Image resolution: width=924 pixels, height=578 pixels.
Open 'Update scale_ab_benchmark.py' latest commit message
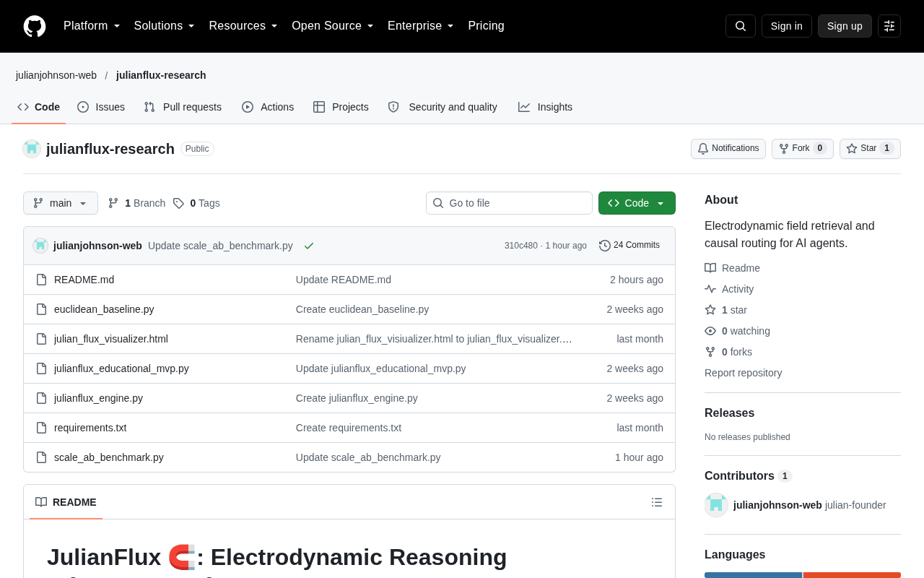[220, 246]
